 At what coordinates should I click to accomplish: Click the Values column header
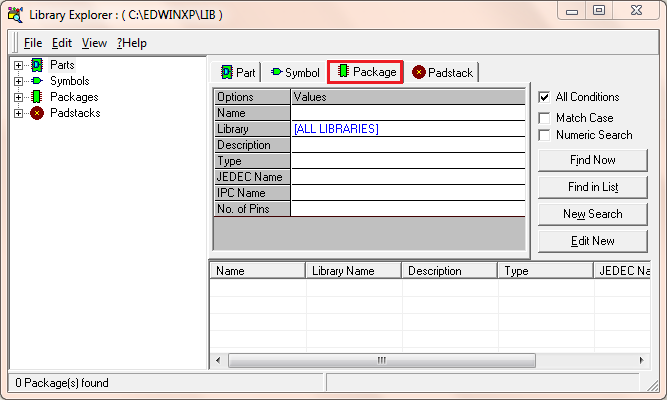[x=408, y=97]
